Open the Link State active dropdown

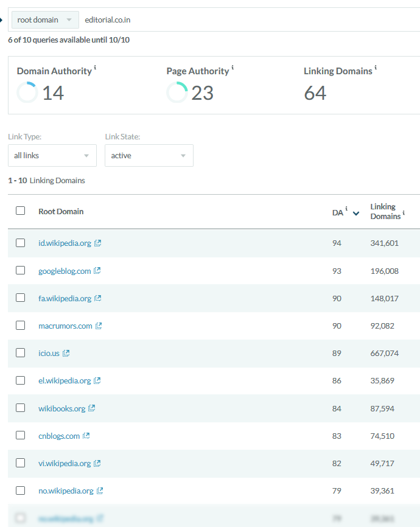[x=149, y=156]
